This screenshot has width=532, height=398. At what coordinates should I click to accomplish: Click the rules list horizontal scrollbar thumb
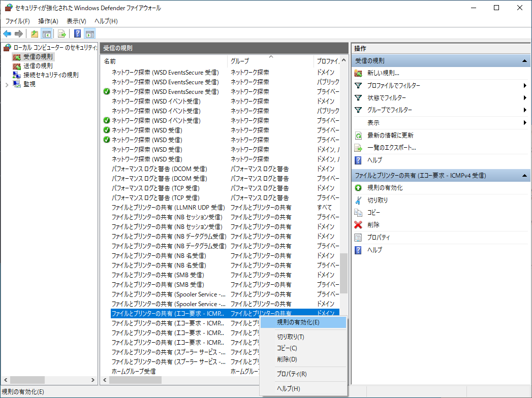135,380
